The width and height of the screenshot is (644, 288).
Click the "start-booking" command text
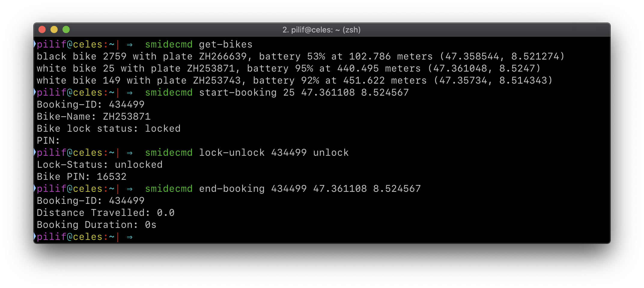coord(238,93)
